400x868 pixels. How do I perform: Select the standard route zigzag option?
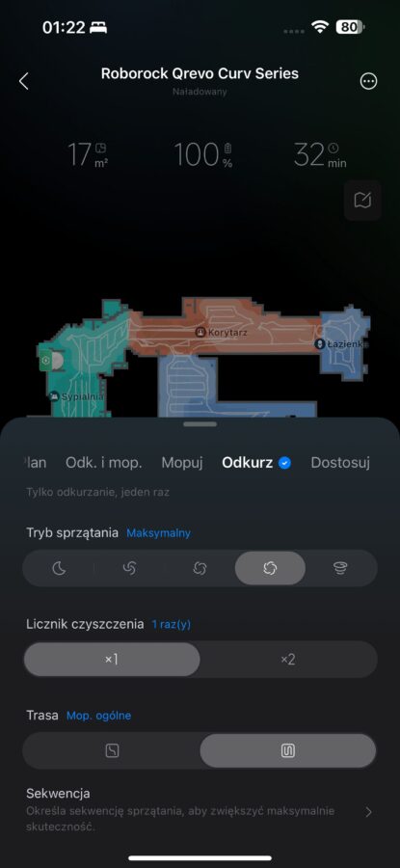pyautogui.click(x=287, y=750)
